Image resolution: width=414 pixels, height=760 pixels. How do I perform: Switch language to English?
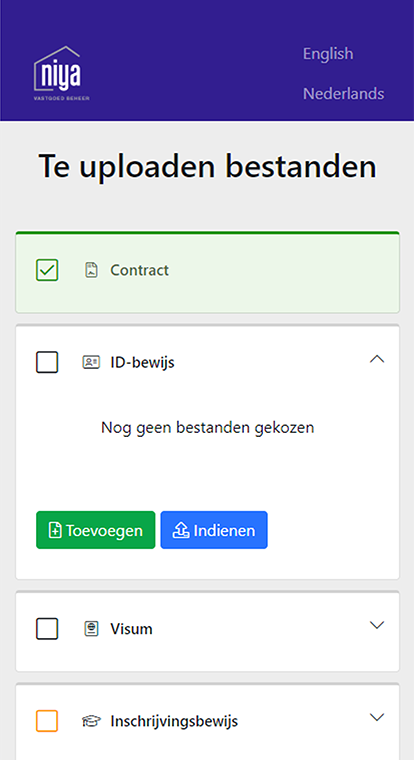(328, 53)
